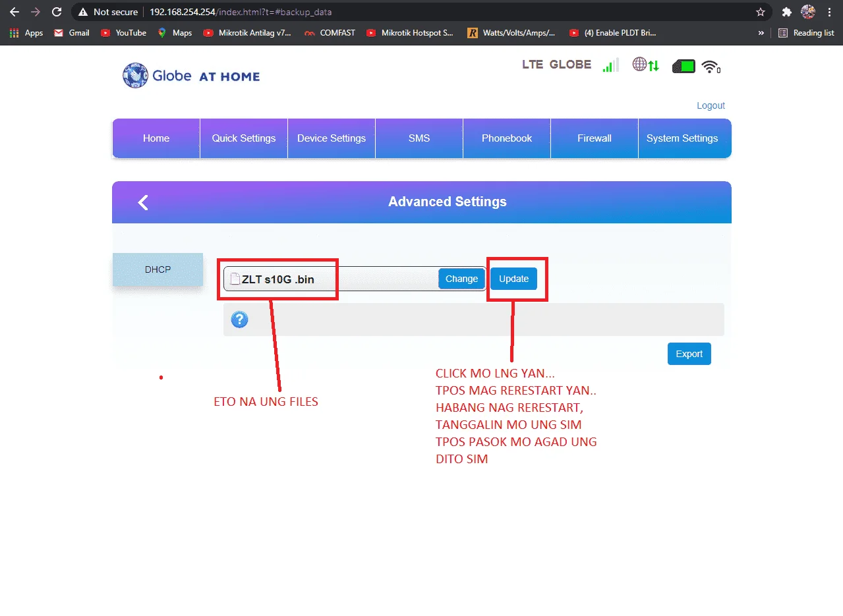Go forward with the browser forward arrow
843x616 pixels.
36,12
